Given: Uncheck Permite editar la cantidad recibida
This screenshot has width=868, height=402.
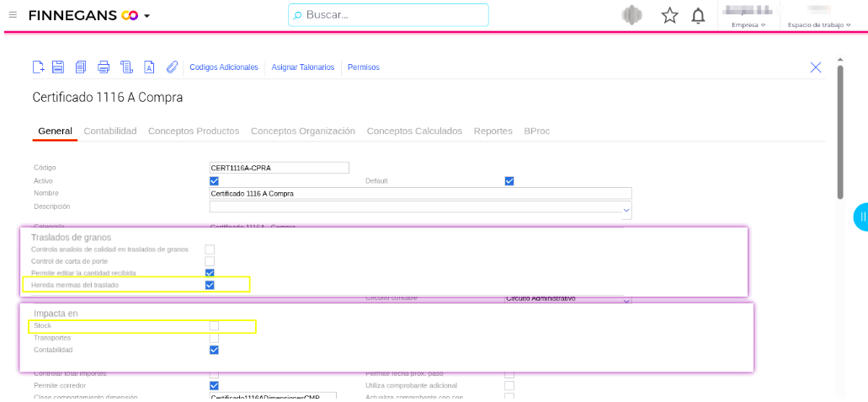Looking at the screenshot, I should pyautogui.click(x=210, y=273).
